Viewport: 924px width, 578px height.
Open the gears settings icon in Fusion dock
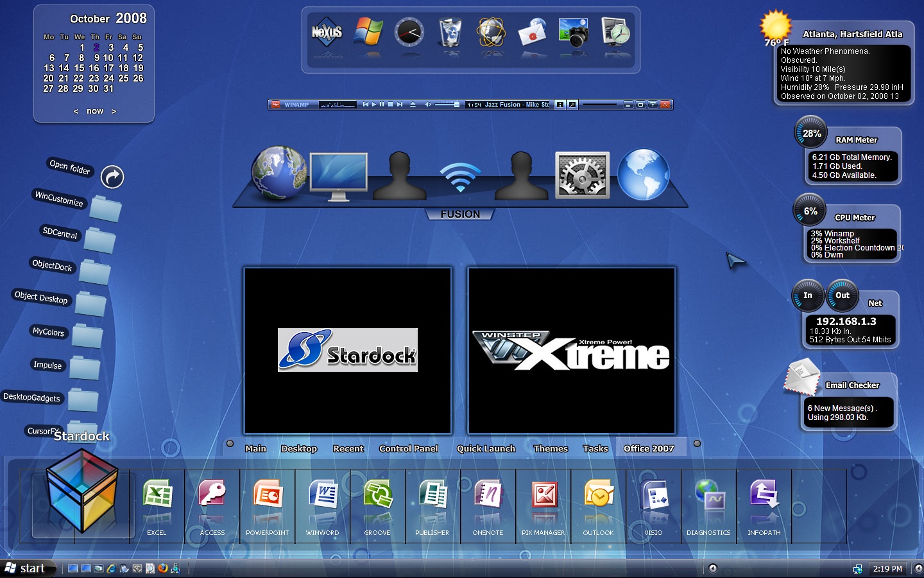582,175
